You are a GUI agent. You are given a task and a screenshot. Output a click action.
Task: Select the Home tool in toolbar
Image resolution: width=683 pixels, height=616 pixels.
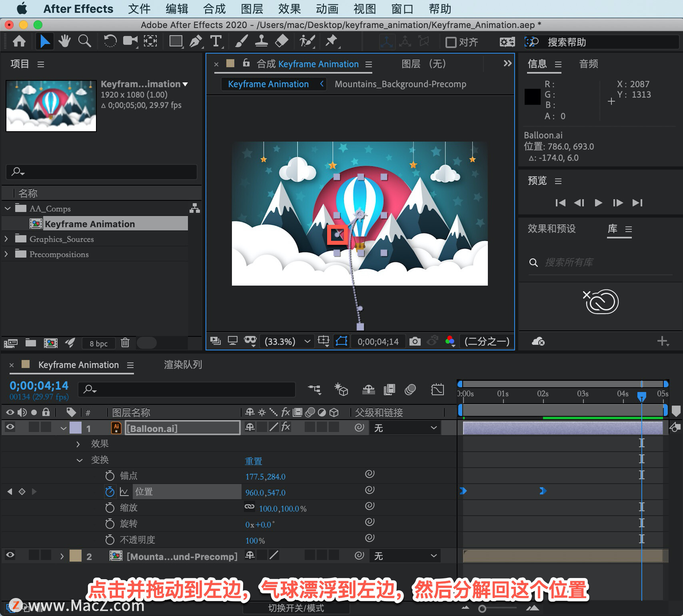[x=19, y=41]
